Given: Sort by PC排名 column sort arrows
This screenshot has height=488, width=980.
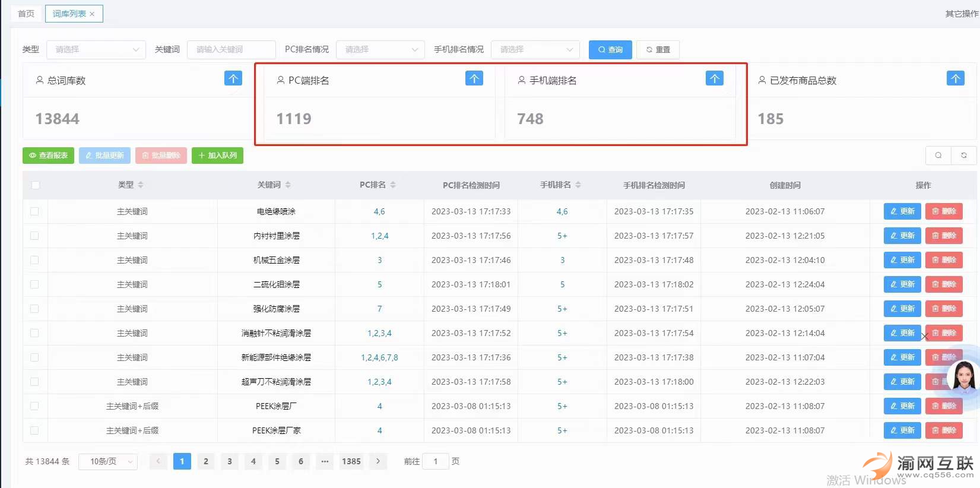Looking at the screenshot, I should 393,185.
